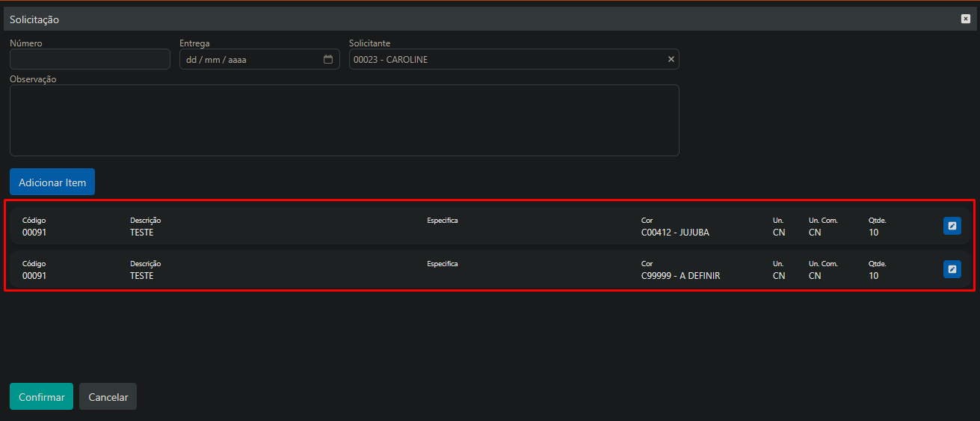Viewport: 980px width, 421px height.
Task: Close the Solicitação dialog window
Action: pyautogui.click(x=965, y=19)
